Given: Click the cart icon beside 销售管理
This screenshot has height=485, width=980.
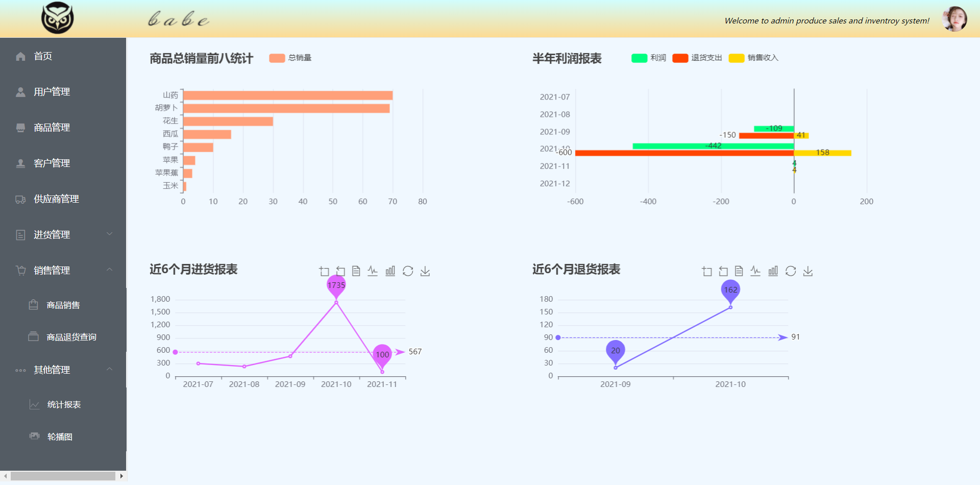Looking at the screenshot, I should coord(20,271).
